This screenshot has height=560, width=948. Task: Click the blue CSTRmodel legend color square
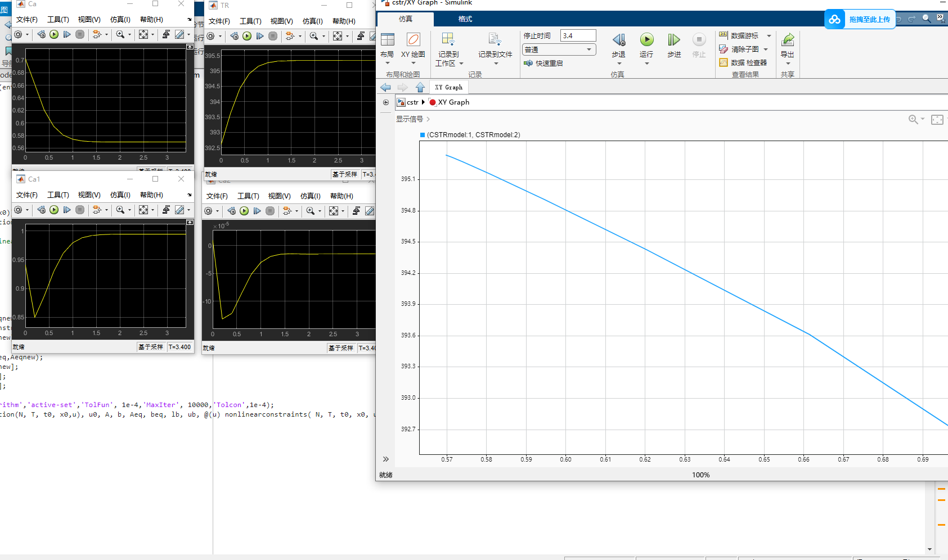[x=423, y=135]
